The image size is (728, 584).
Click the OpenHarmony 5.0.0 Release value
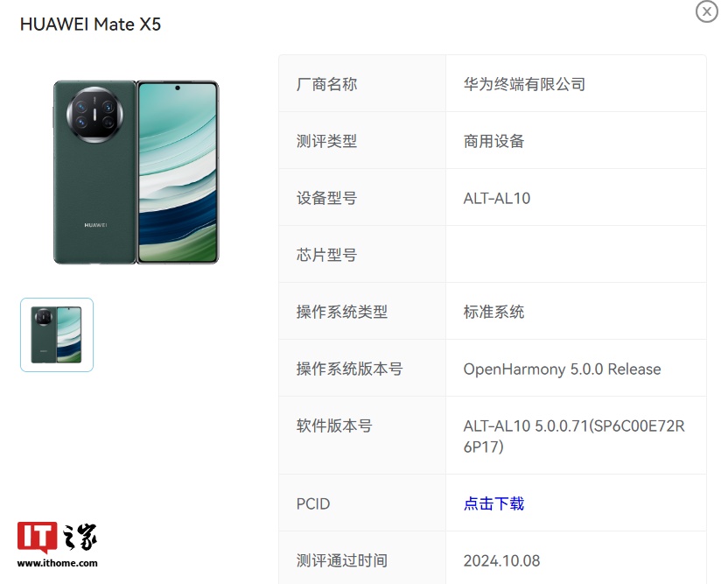[x=562, y=369]
